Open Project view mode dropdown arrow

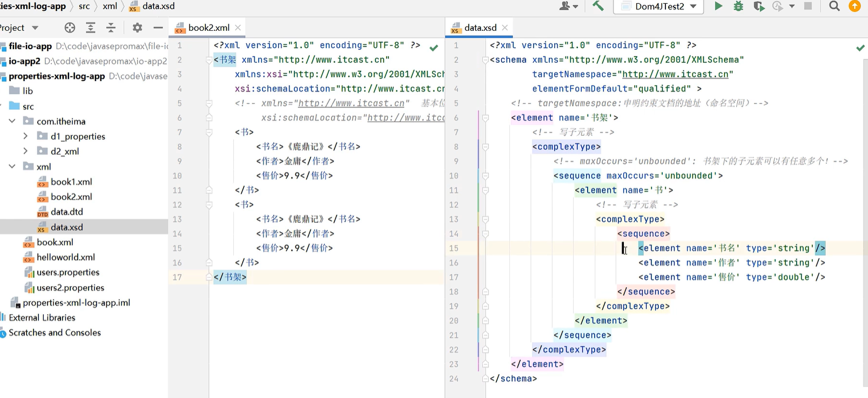tap(35, 28)
